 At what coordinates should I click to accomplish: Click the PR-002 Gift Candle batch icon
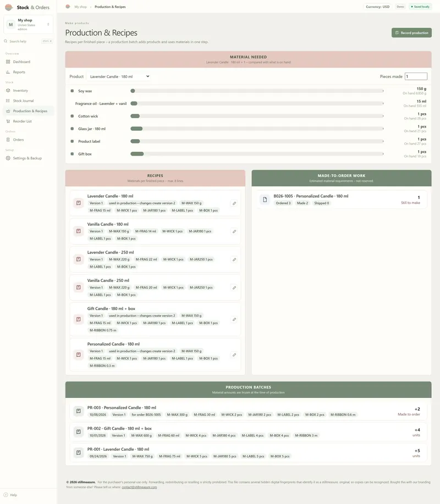click(x=79, y=431)
